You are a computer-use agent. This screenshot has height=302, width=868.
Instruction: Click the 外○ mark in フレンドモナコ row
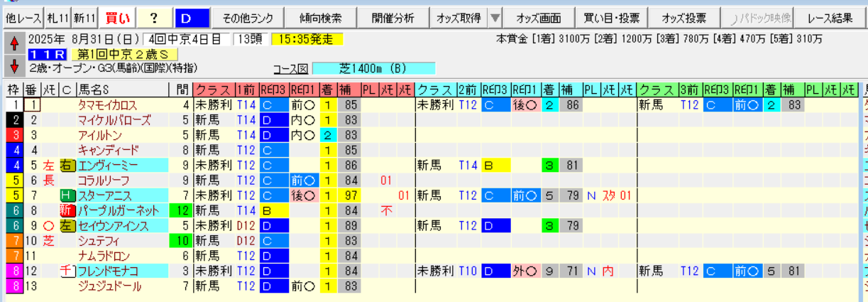tap(525, 271)
